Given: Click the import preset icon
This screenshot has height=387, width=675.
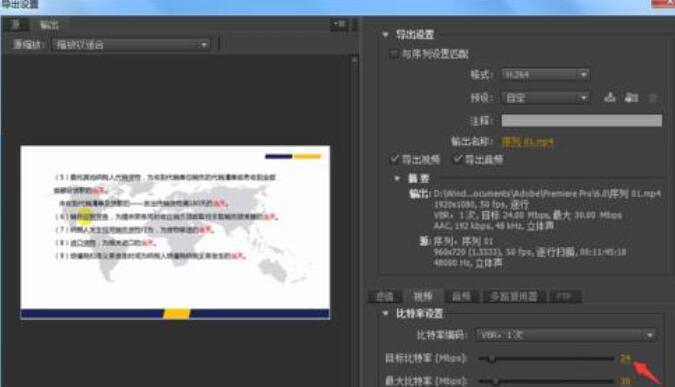Looking at the screenshot, I should [x=632, y=98].
